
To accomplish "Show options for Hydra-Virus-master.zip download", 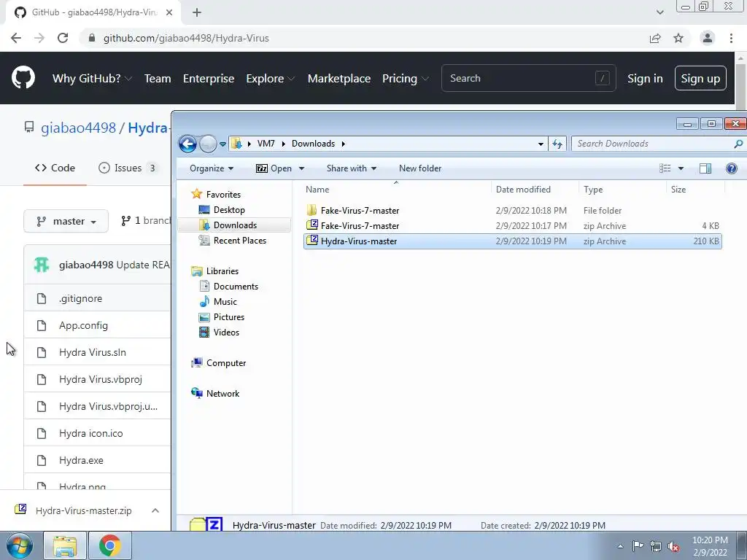I will [155, 510].
